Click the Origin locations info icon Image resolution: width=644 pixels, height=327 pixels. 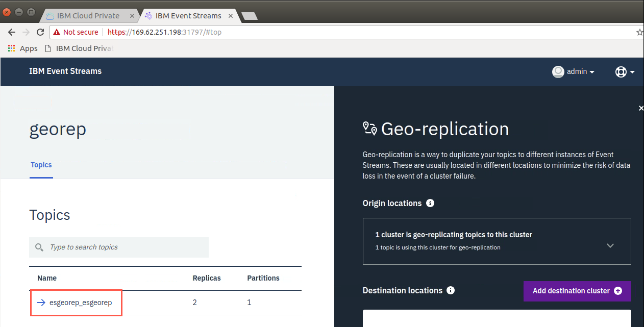click(430, 203)
